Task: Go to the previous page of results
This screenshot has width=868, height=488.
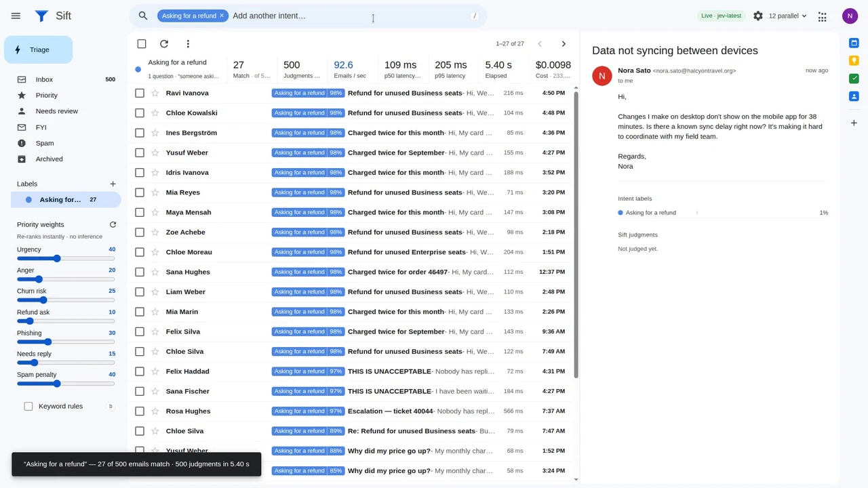Action: (540, 44)
